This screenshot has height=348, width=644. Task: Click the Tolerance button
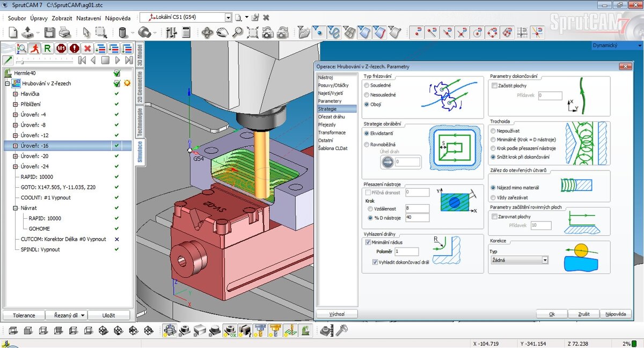pyautogui.click(x=24, y=315)
